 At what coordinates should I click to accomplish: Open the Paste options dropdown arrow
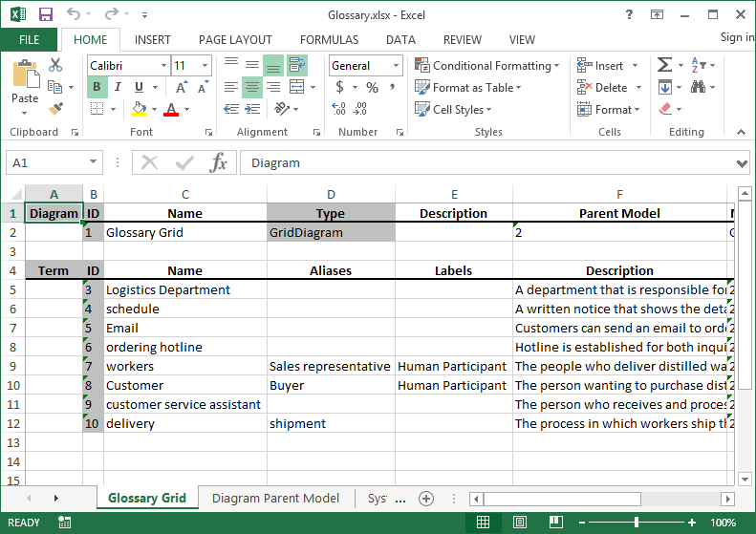[x=25, y=114]
